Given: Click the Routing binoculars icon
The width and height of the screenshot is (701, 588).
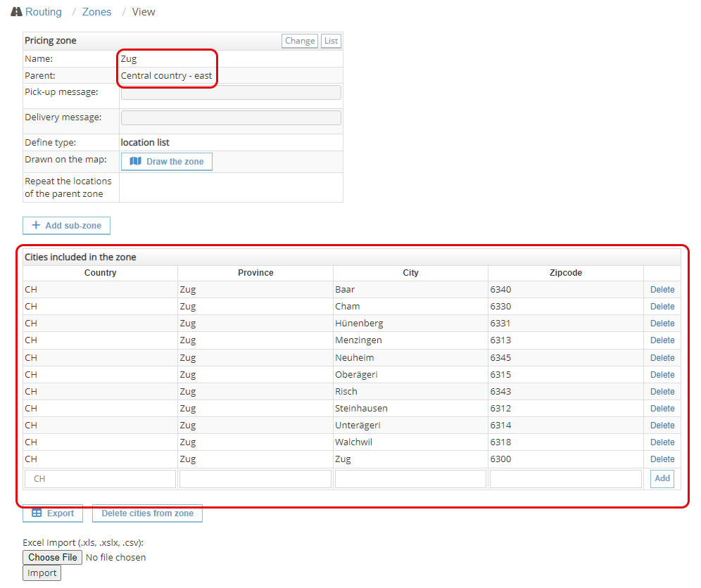Looking at the screenshot, I should pyautogui.click(x=17, y=12).
